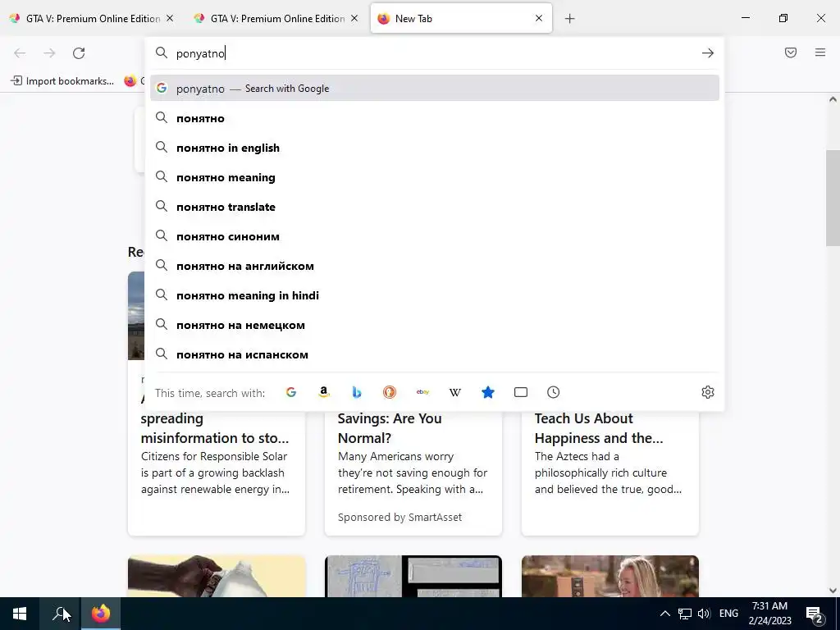840x630 pixels.
Task: Click the address bar text field
Action: pyautogui.click(x=434, y=53)
